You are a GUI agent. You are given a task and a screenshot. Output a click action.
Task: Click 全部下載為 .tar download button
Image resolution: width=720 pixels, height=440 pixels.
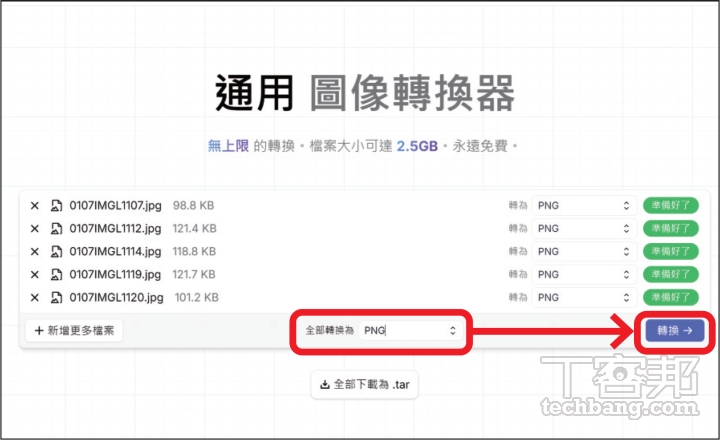point(365,384)
